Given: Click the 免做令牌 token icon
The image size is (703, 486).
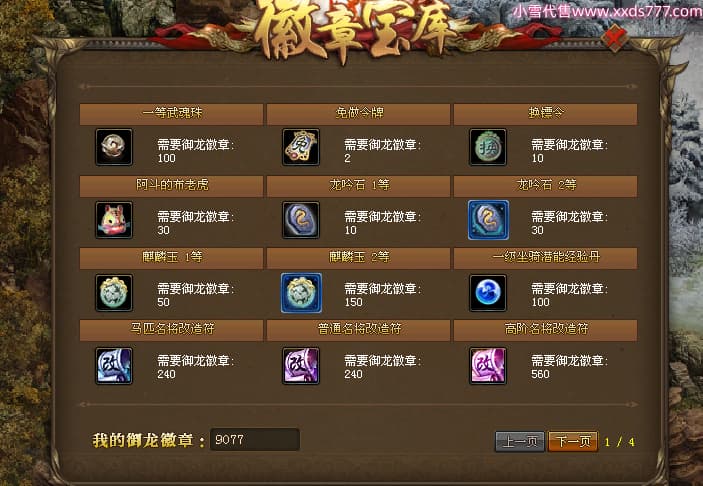Looking at the screenshot, I should [x=301, y=147].
